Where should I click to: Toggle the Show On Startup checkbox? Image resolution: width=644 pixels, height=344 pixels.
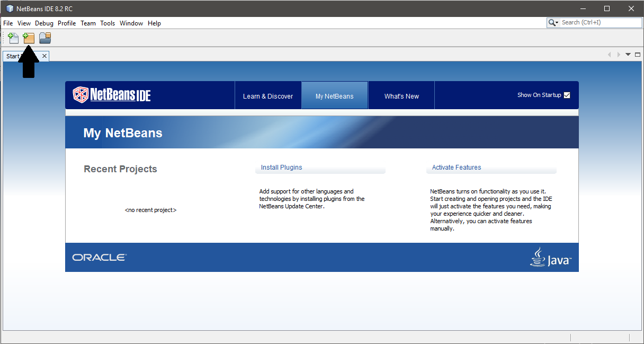point(567,95)
